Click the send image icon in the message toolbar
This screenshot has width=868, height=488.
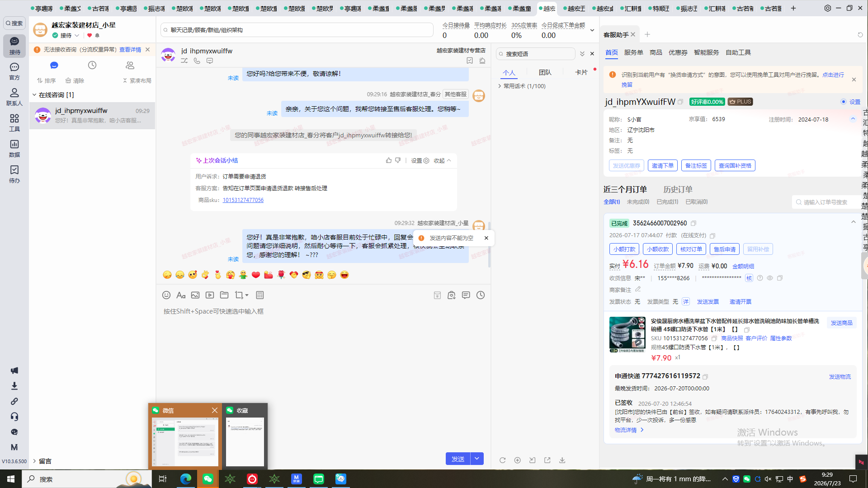pos(195,295)
